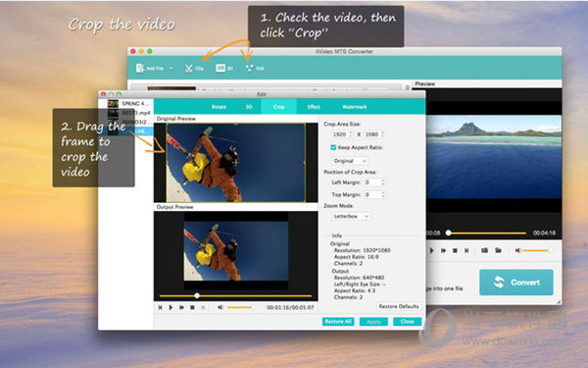Adjust main Preview volume slider
The height and width of the screenshot is (368, 588).
coord(538,250)
